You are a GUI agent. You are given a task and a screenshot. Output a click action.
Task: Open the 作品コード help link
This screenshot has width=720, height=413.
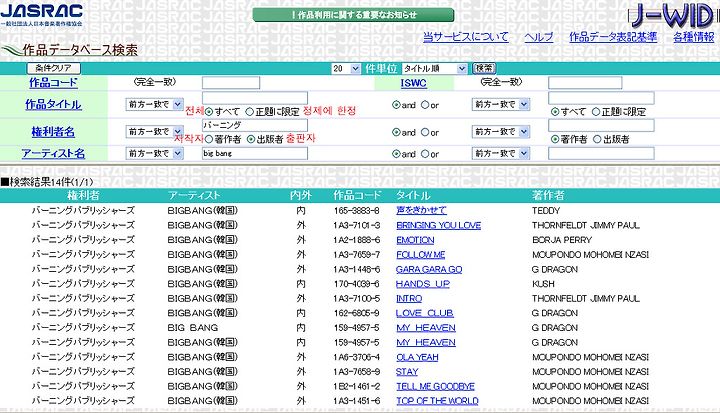coord(53,83)
